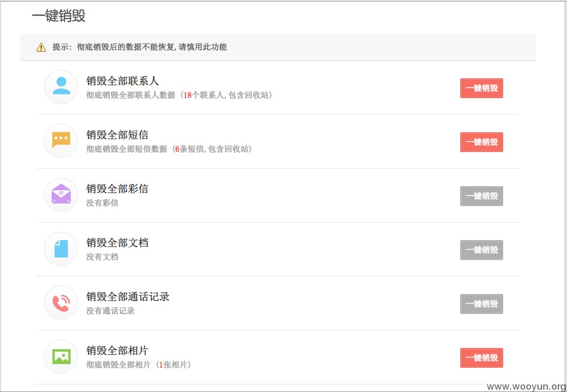
Task: Click the yellow warning triangle icon
Action: pyautogui.click(x=41, y=48)
